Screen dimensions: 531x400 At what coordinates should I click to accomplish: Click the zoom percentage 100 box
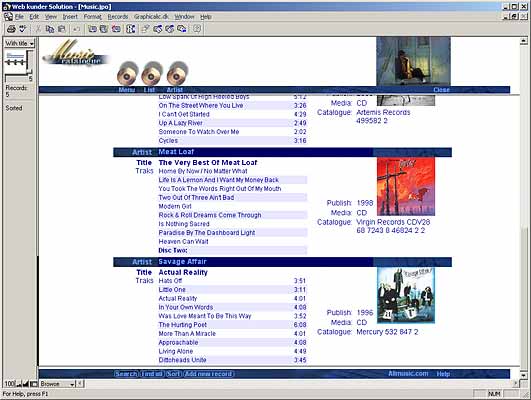10,384
